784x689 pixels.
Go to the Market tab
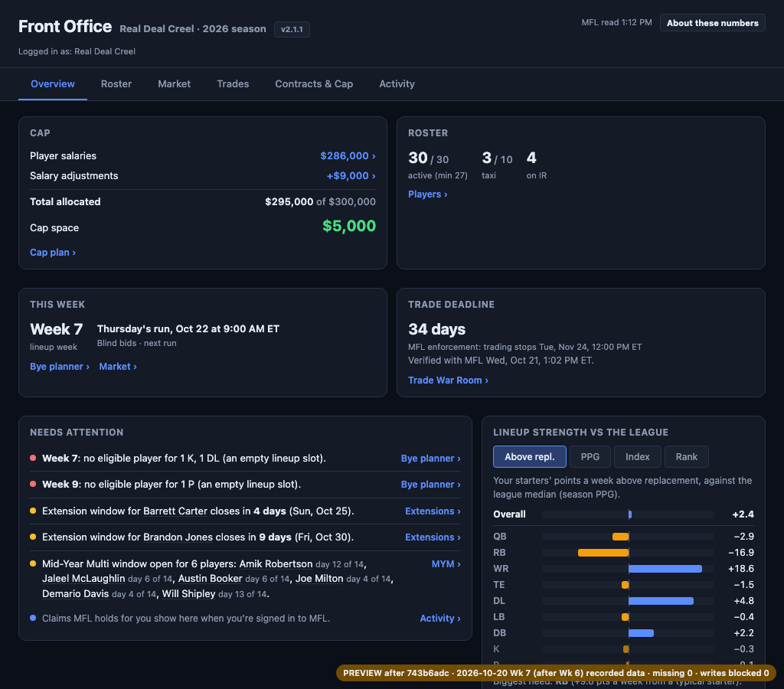[174, 84]
